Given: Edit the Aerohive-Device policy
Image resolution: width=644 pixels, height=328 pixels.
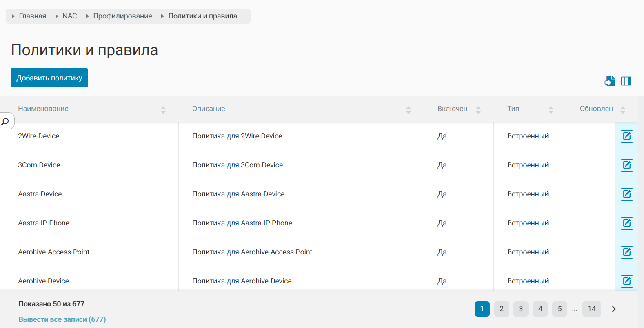Looking at the screenshot, I should 626,281.
